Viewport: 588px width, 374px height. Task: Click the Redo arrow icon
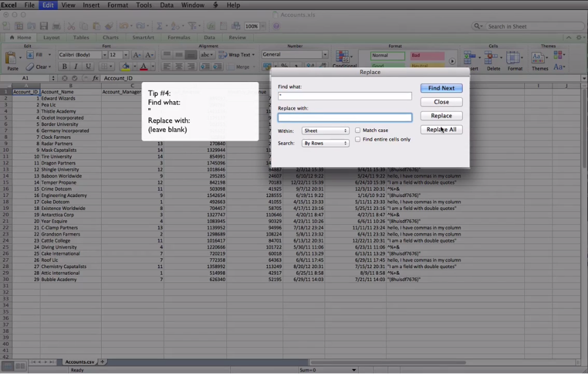click(140, 26)
